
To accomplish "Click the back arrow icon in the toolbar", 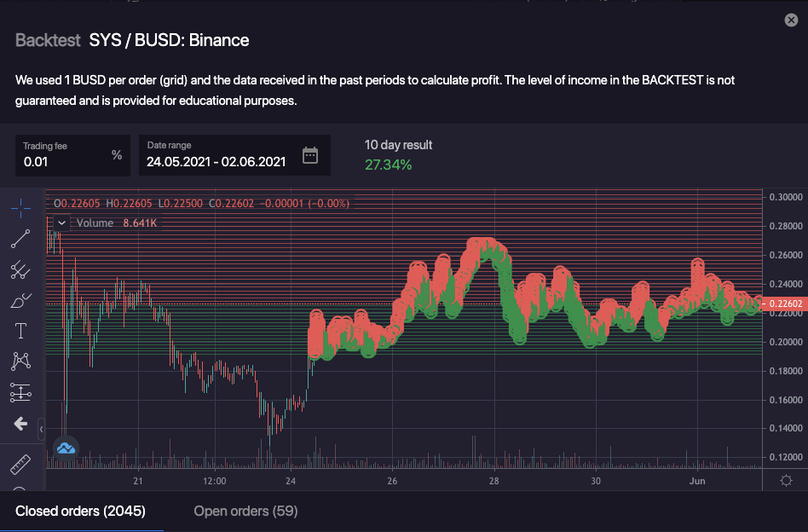I will coord(20,423).
